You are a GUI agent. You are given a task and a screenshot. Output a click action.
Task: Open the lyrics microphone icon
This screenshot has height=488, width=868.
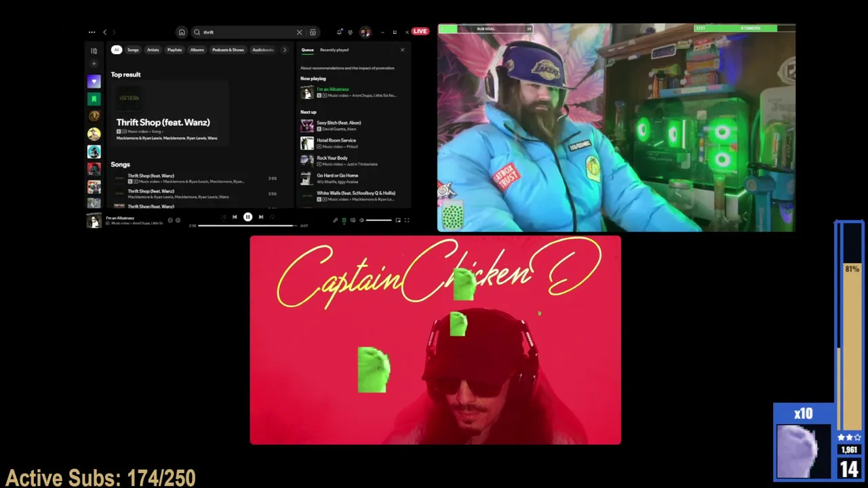coord(335,220)
